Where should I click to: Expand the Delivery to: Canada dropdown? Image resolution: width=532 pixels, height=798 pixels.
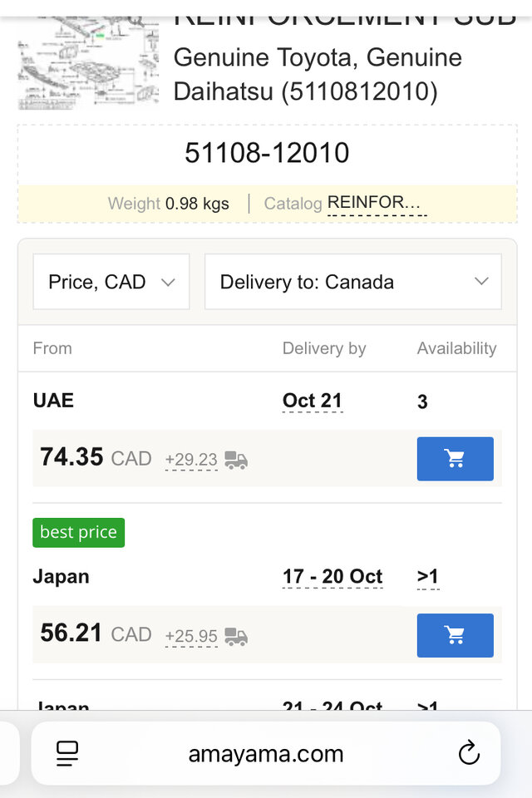[x=353, y=282]
